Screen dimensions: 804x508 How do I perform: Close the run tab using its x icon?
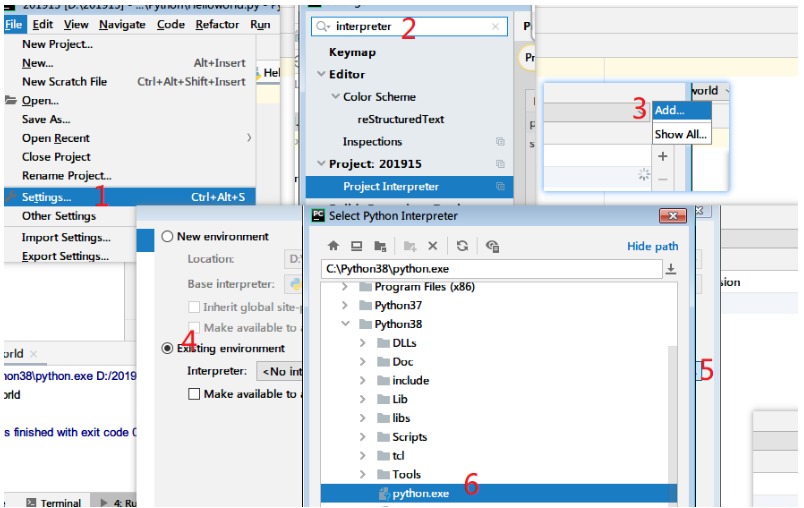[x=33, y=354]
